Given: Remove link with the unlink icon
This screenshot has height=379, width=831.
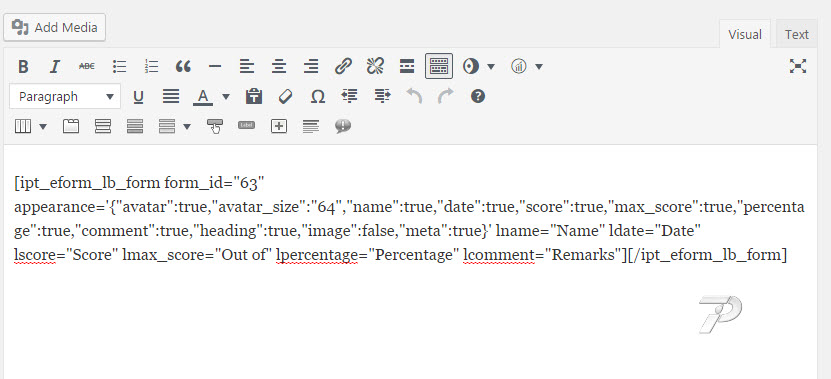Looking at the screenshot, I should [x=375, y=66].
